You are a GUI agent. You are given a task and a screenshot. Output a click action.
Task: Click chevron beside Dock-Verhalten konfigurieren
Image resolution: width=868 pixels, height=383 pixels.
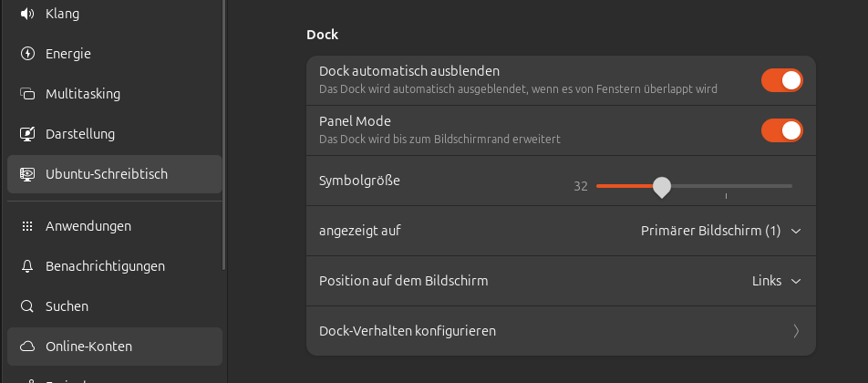pos(796,331)
